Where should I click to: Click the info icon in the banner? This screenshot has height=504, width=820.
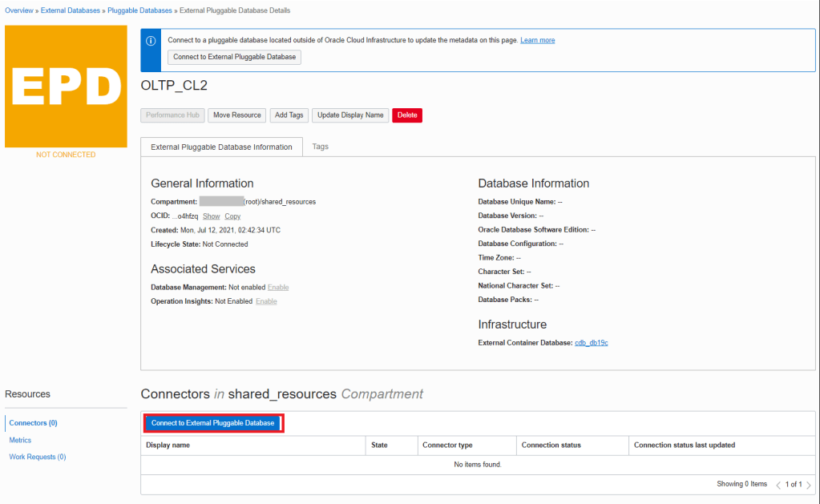click(x=151, y=41)
